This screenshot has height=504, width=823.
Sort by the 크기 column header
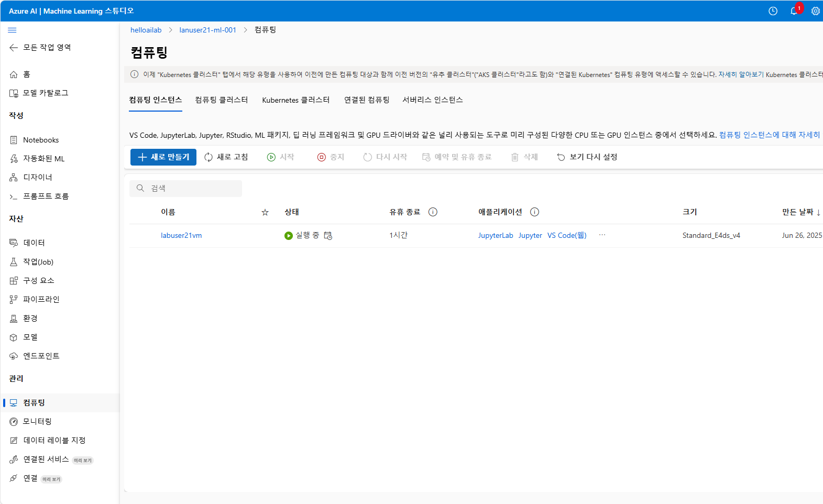690,212
